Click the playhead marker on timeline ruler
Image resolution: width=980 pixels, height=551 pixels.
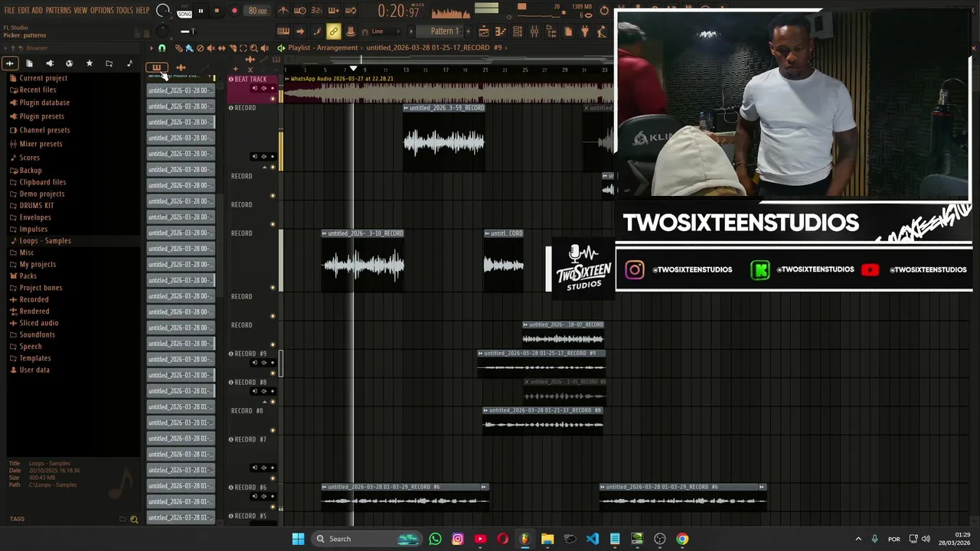pos(353,69)
